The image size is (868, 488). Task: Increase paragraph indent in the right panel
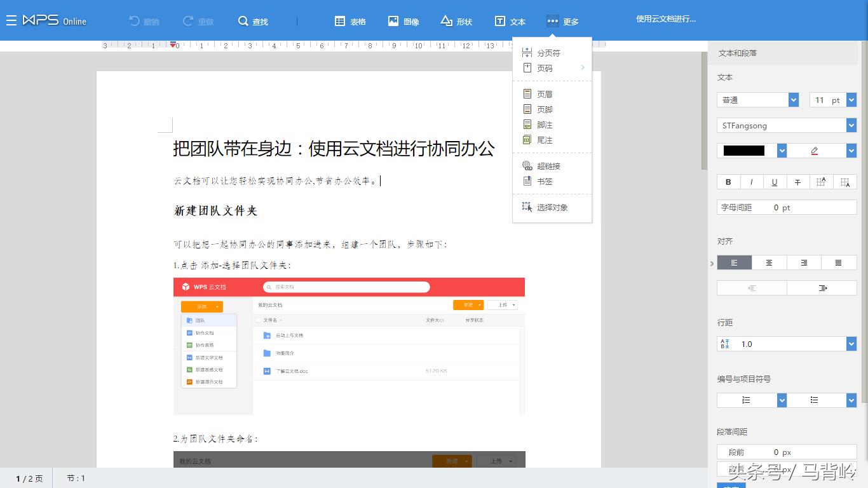click(822, 288)
